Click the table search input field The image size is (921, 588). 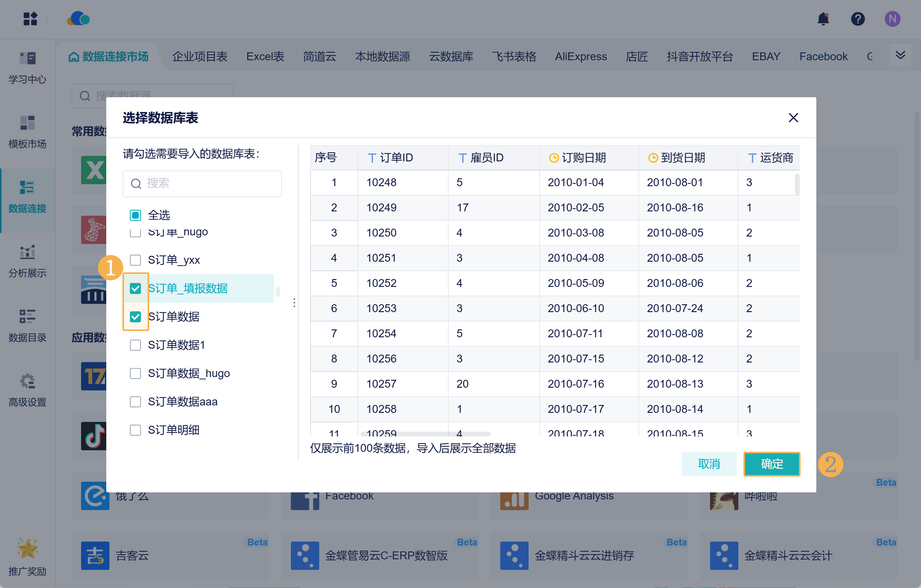click(202, 183)
